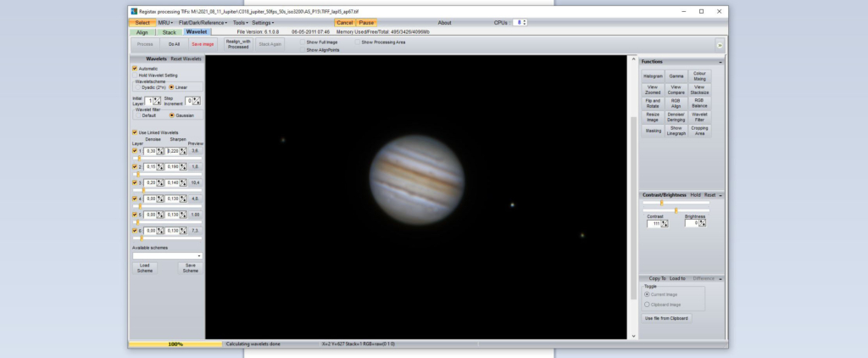868x358 pixels.
Task: Uncheck the Layer 6 wavelet checkbox
Action: click(135, 231)
